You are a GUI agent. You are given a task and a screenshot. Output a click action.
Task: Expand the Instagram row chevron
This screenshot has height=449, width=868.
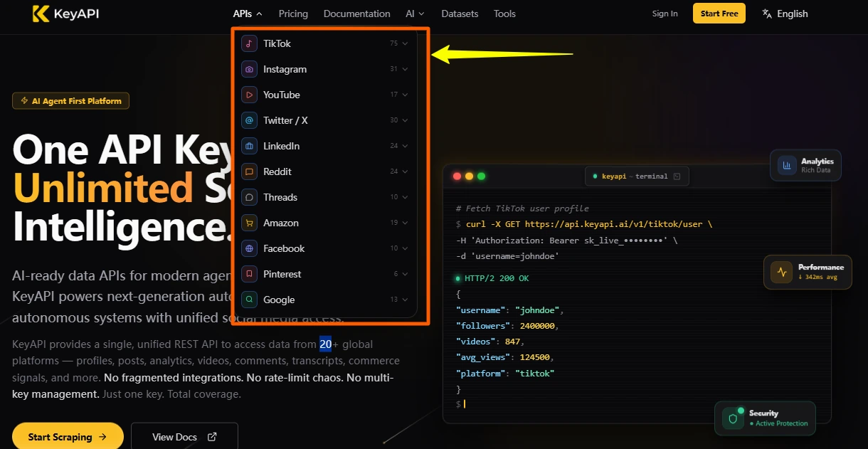point(405,69)
